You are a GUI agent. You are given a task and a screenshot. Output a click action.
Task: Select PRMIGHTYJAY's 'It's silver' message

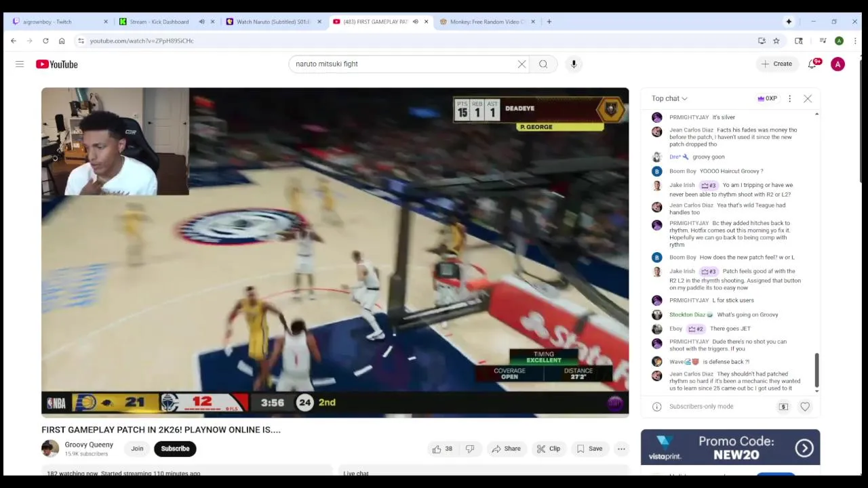pos(724,117)
